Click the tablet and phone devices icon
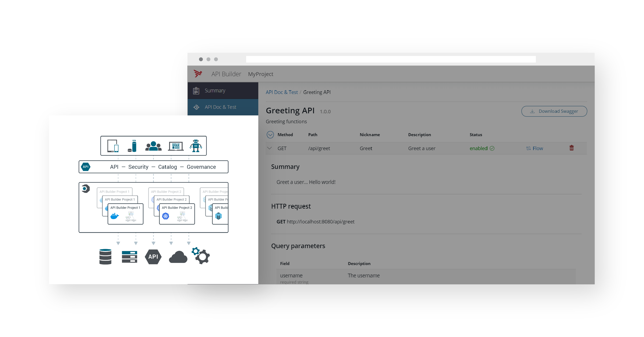The width and height of the screenshot is (644, 337). coord(113,146)
